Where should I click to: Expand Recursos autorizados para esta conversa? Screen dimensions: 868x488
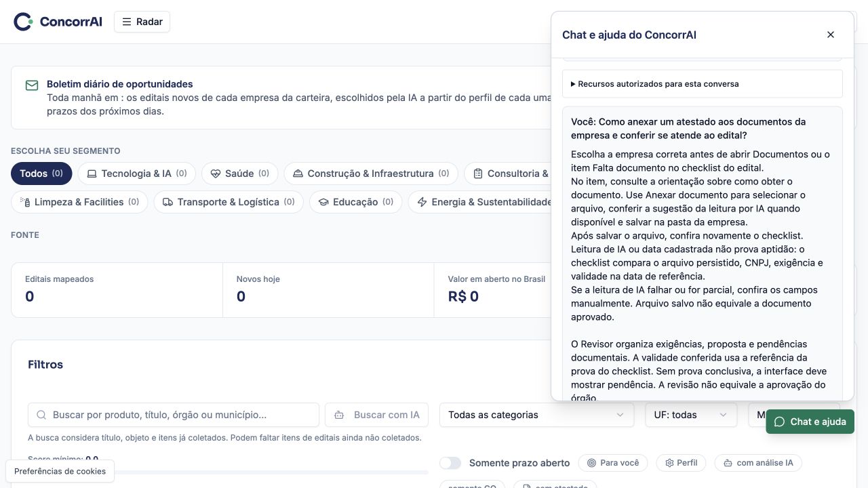point(703,84)
